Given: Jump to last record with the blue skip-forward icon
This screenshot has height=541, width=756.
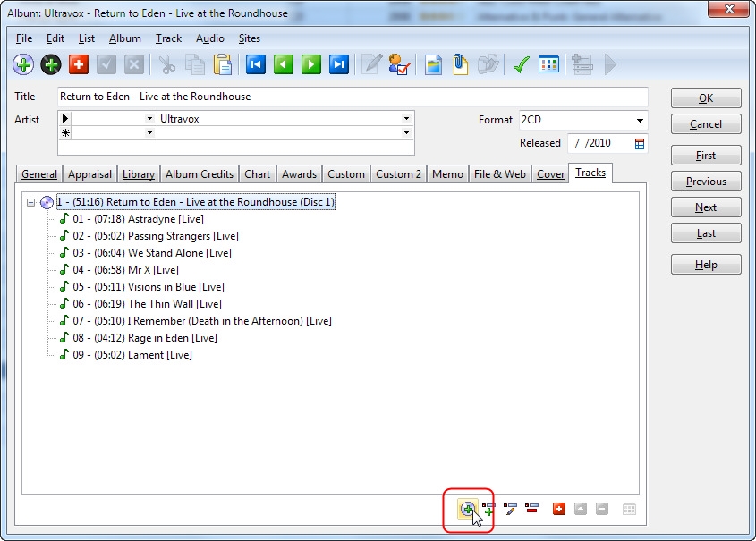Looking at the screenshot, I should point(339,64).
